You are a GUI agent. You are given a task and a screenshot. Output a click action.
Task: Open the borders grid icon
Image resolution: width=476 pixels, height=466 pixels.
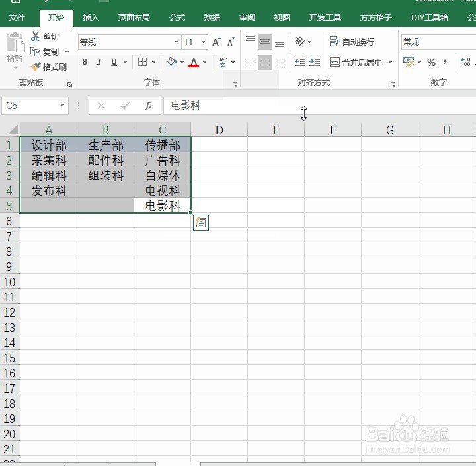[x=142, y=62]
